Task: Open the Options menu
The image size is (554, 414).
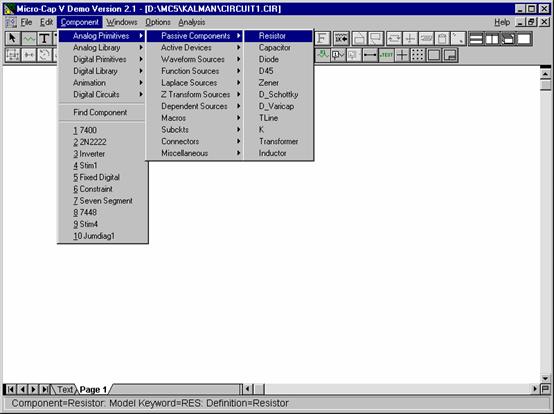Action: (158, 22)
